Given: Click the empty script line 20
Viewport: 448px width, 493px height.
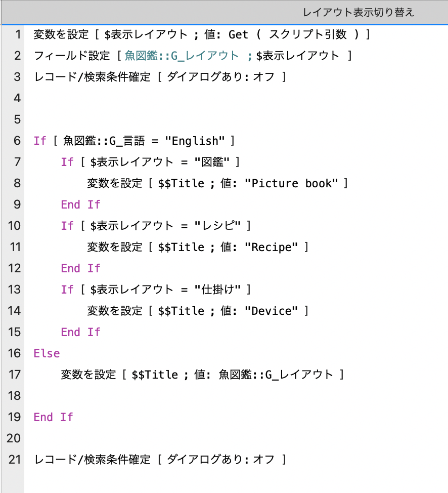Looking at the screenshot, I should coord(236,438).
